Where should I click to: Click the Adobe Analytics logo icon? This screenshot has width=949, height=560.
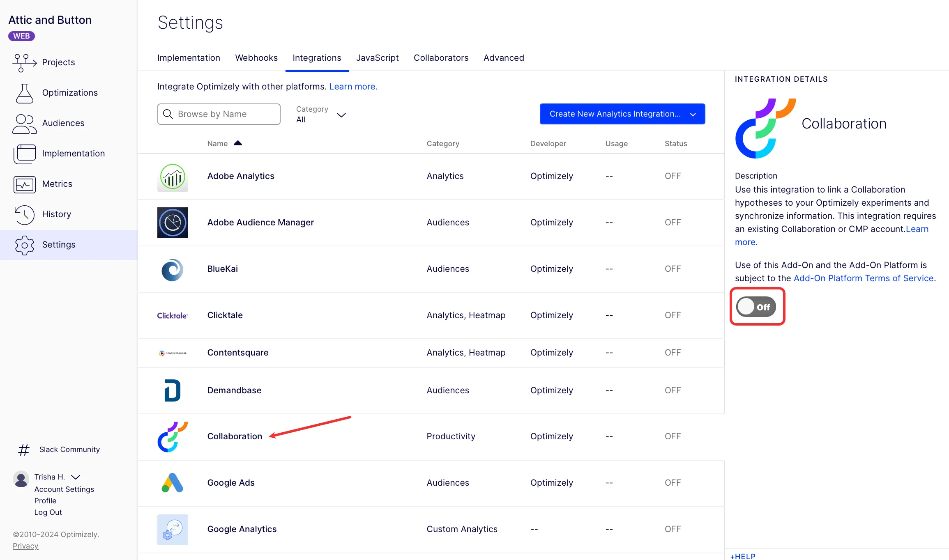coord(173,177)
